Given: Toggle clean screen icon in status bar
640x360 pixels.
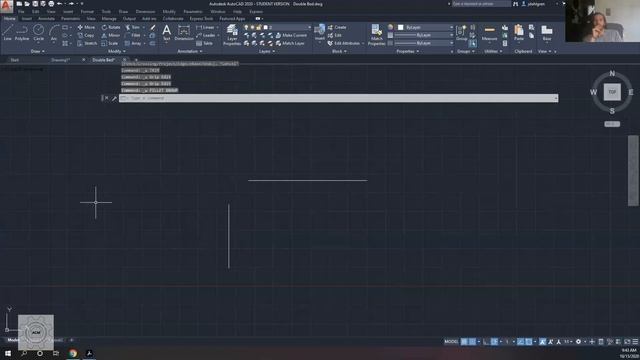Looking at the screenshot, I should (x=627, y=342).
